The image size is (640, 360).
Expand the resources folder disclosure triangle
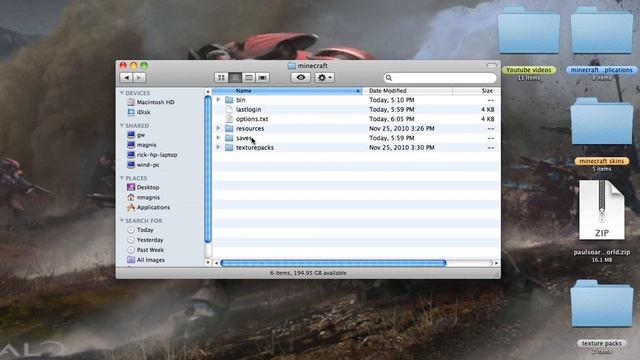[x=218, y=128]
